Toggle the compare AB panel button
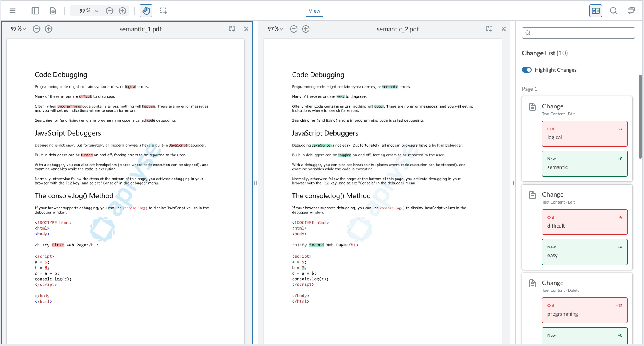 [x=596, y=11]
